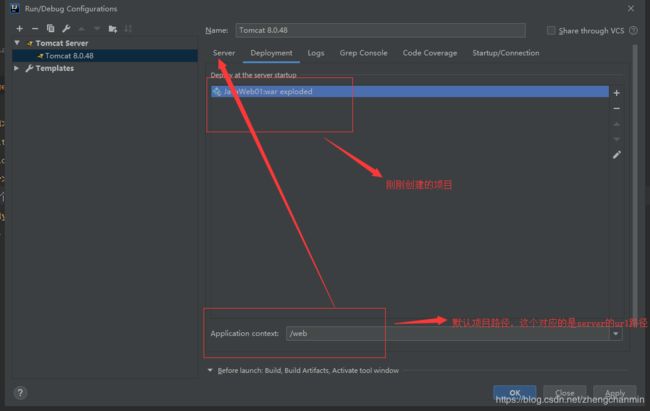Select the Tomcat Server group label
The height and width of the screenshot is (411, 650).
[x=61, y=43]
